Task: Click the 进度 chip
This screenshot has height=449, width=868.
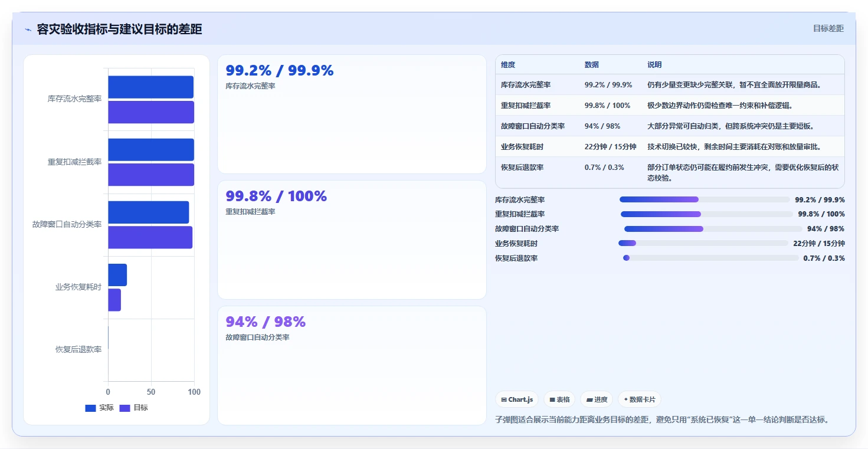Action: pos(597,399)
